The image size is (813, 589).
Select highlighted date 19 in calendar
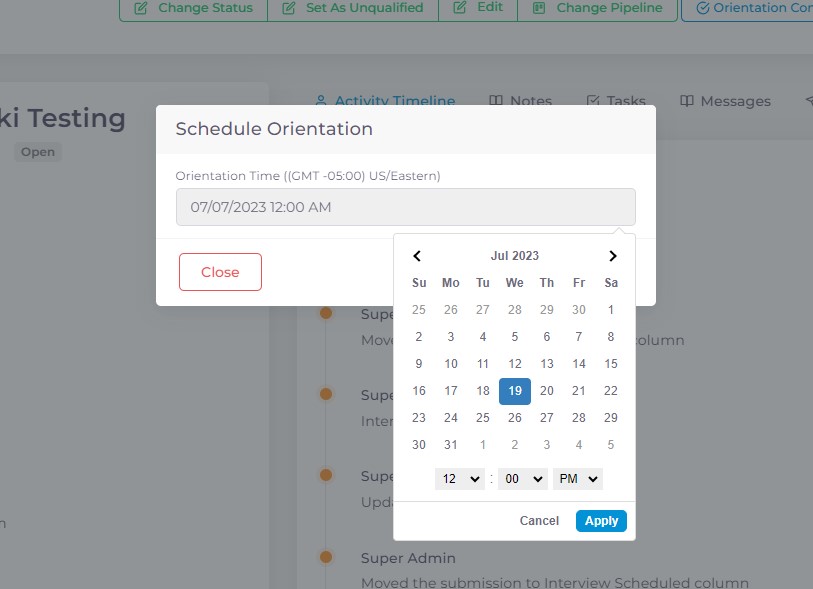(514, 390)
